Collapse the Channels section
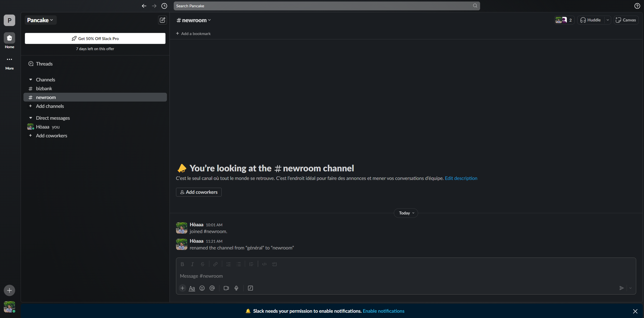The height and width of the screenshot is (318, 644). click(x=31, y=80)
